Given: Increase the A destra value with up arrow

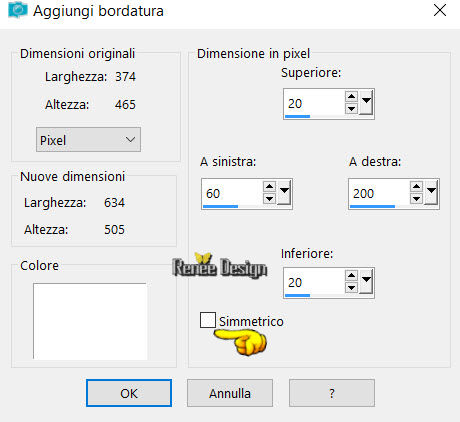Looking at the screenshot, I should (416, 187).
